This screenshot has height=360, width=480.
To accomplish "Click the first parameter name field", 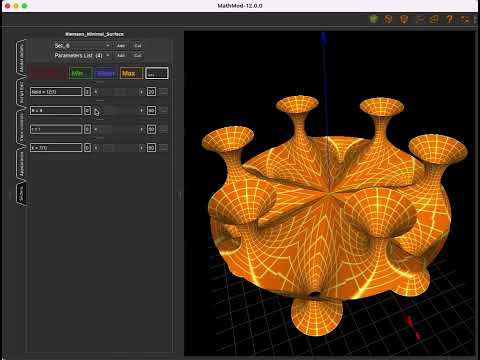I will pyautogui.click(x=56, y=92).
